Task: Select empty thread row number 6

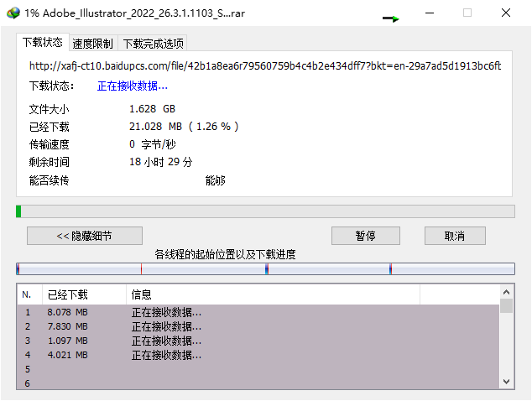Action: (258, 383)
